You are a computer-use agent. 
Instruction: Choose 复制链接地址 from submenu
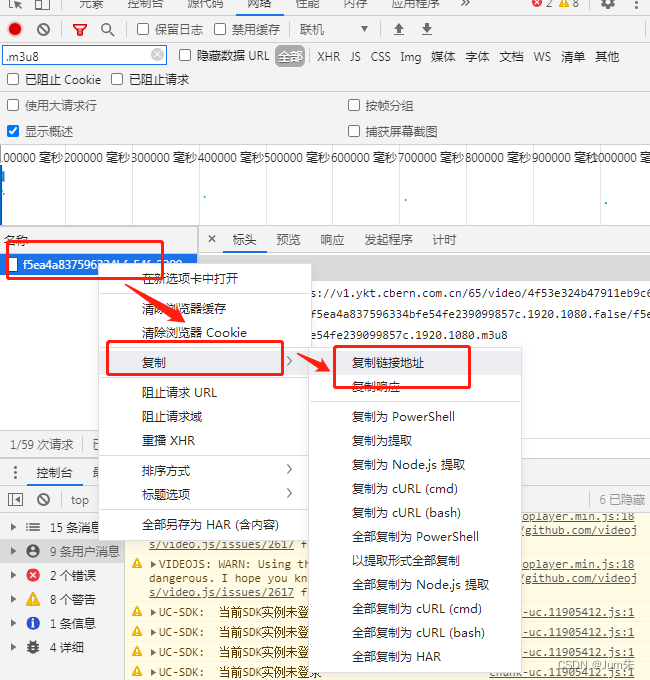(415, 363)
